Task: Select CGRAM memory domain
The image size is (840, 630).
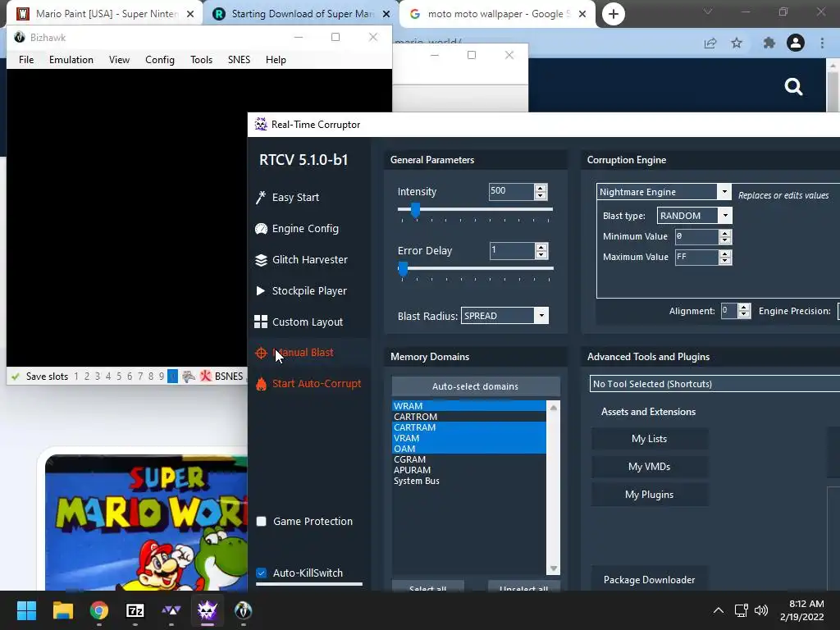Action: pos(469,459)
